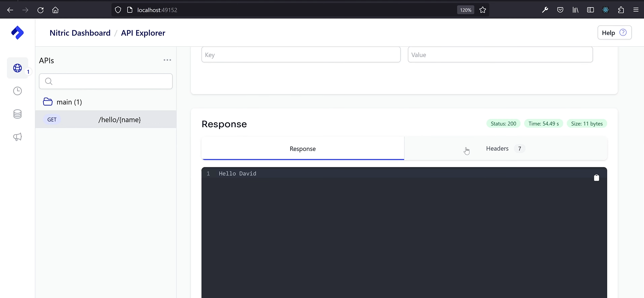Click the Help button
644x298 pixels.
pyautogui.click(x=614, y=33)
